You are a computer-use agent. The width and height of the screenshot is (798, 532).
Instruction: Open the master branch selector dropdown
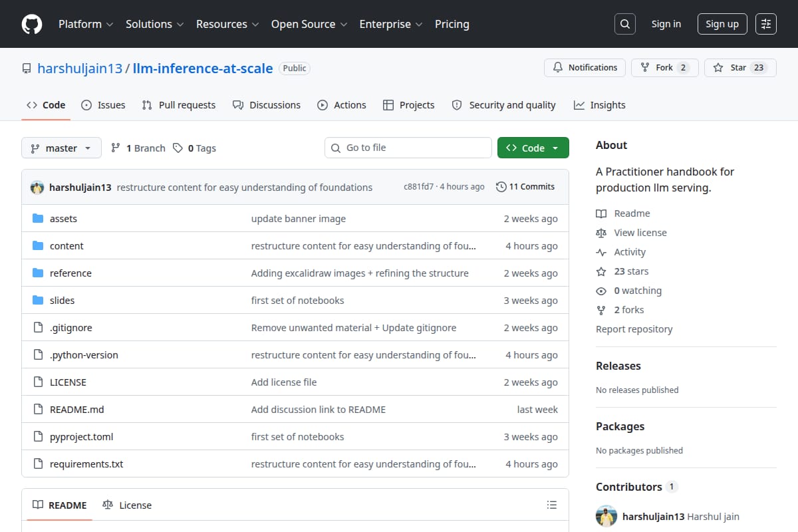tap(61, 148)
